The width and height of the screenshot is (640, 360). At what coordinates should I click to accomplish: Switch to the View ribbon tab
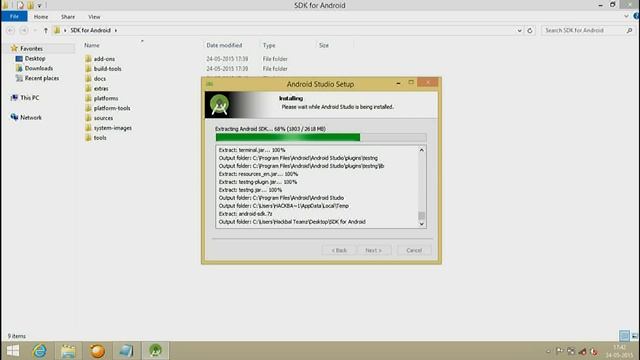(94, 17)
